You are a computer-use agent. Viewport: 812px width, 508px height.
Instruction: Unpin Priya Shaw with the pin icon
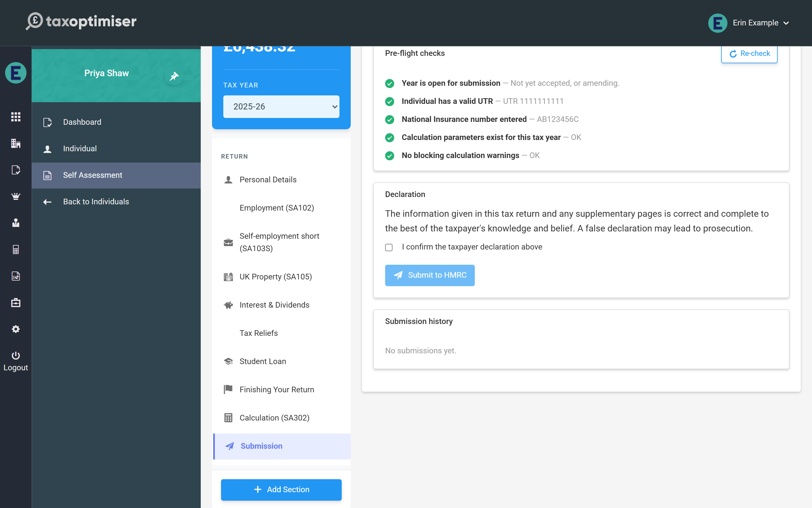(174, 76)
